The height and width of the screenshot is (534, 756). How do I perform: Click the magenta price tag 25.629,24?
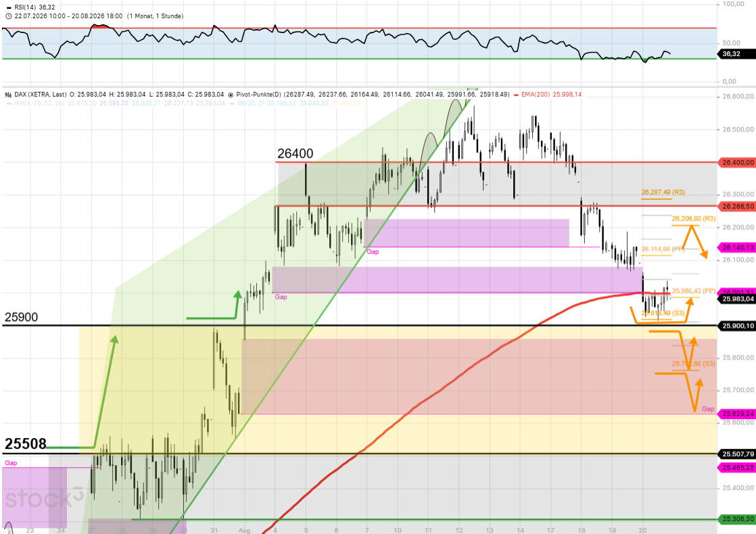point(738,414)
